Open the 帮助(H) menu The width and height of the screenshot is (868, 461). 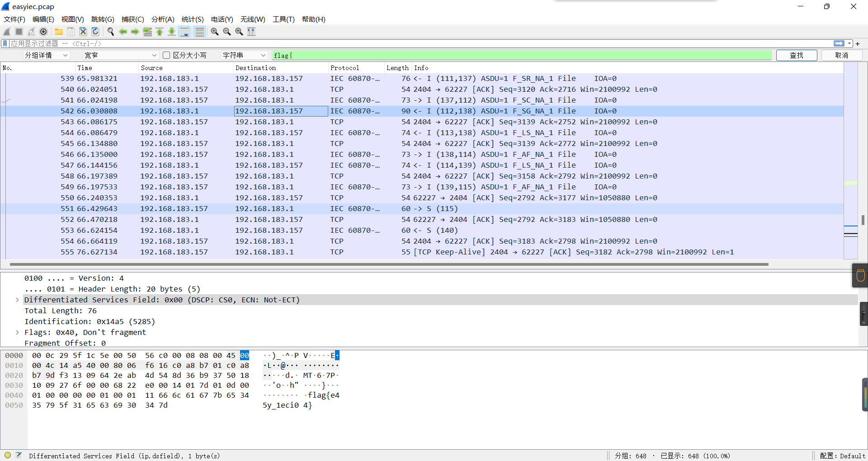coord(314,19)
